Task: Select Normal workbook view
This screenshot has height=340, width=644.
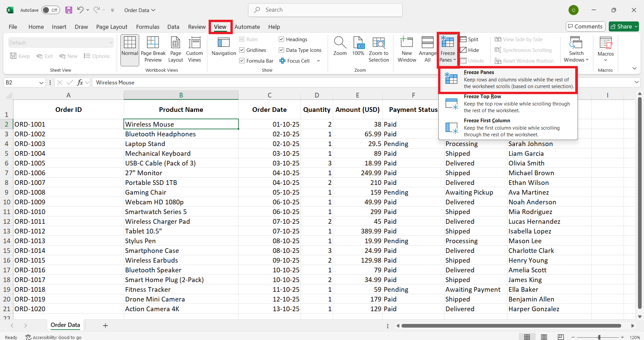Action: click(129, 49)
